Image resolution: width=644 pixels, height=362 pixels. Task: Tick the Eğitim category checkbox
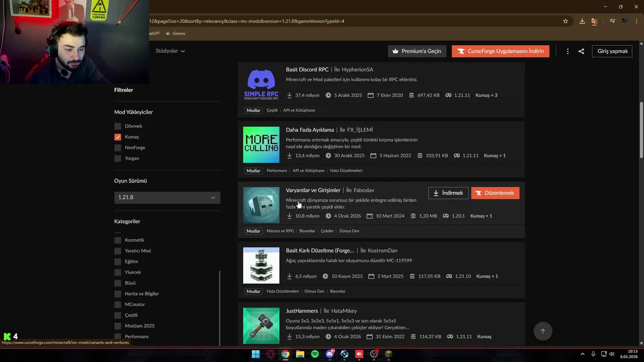coord(118,261)
